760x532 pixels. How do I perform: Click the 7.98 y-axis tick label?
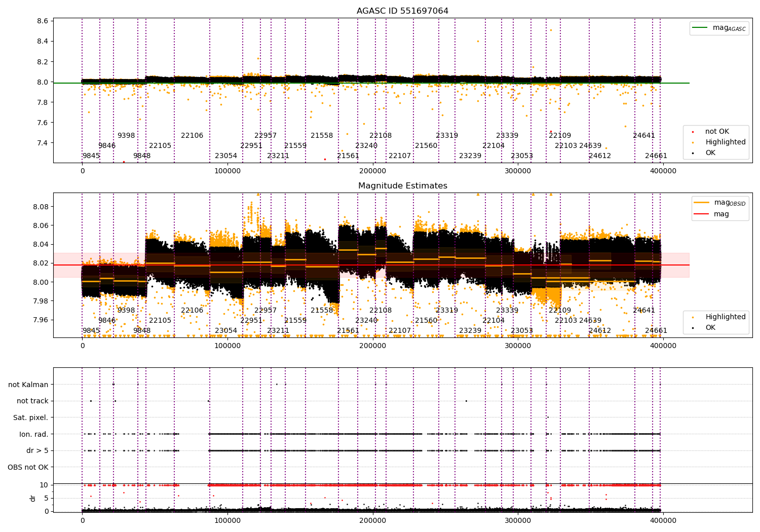click(41, 301)
